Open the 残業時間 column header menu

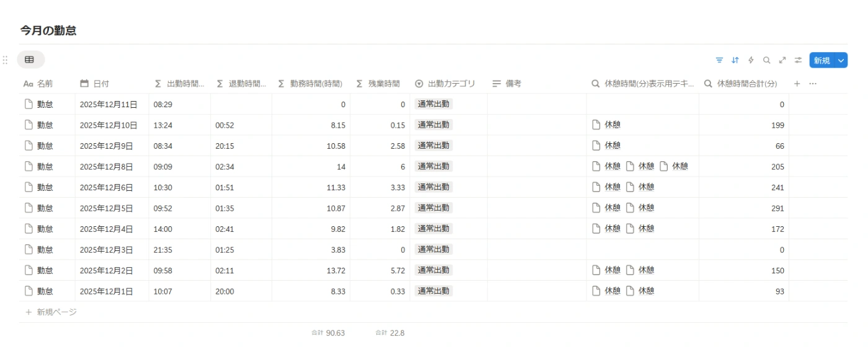(379, 84)
